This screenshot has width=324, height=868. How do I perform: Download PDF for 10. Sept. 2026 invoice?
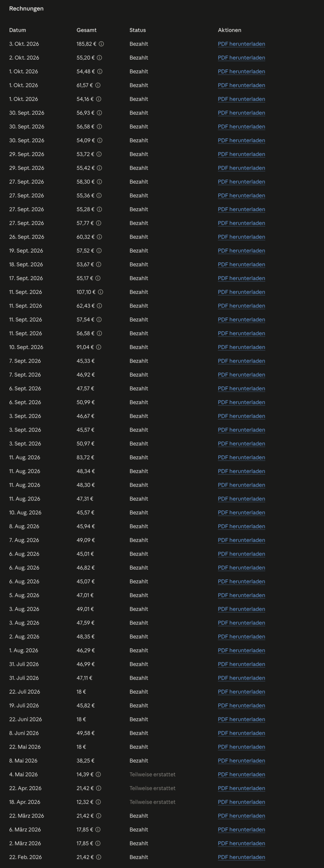click(241, 347)
